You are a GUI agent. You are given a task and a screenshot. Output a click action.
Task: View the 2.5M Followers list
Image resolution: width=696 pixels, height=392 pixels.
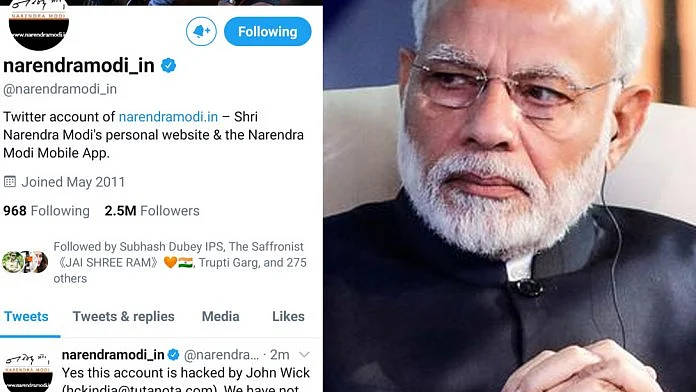tap(152, 211)
